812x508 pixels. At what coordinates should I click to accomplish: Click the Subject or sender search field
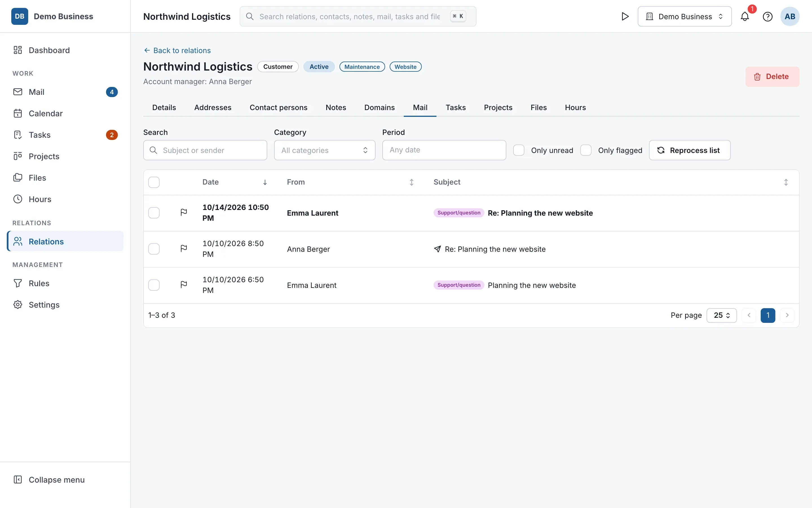205,150
